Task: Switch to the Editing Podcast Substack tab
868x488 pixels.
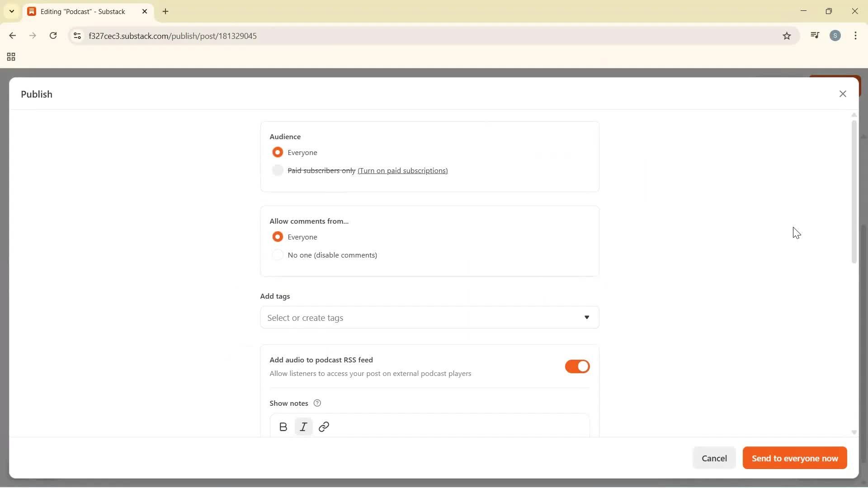Action: coord(81,11)
